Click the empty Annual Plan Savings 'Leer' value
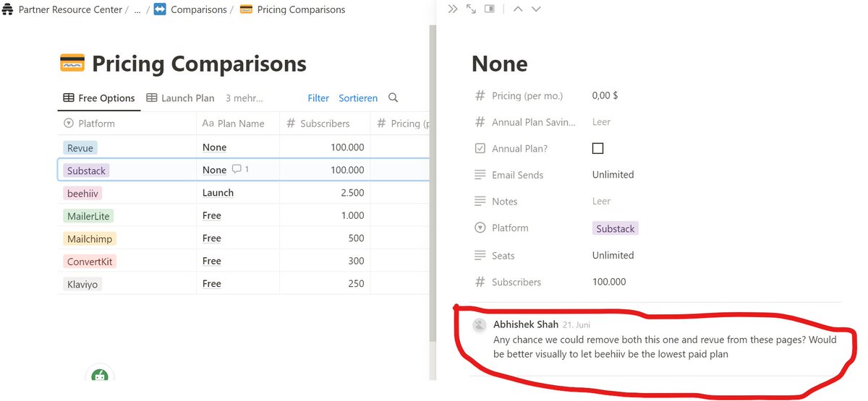This screenshot has height=401, width=868. (x=601, y=122)
